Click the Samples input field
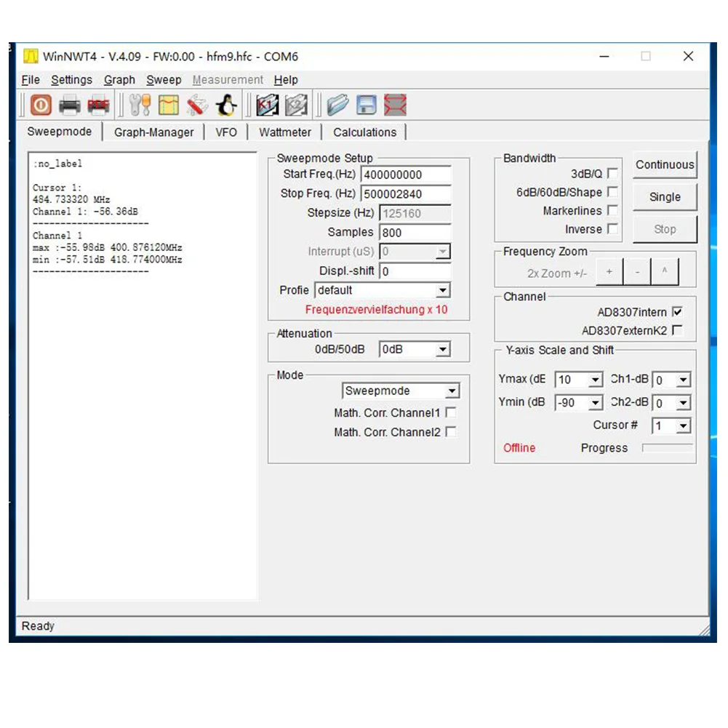 coord(415,232)
